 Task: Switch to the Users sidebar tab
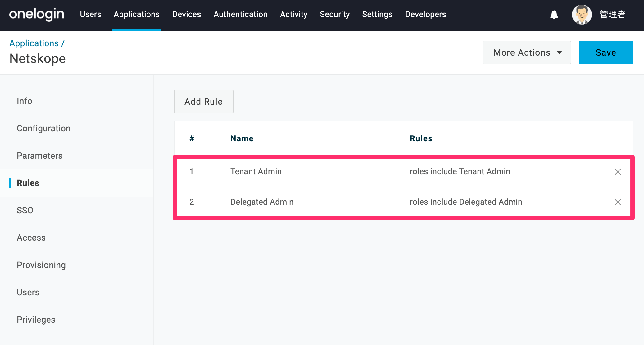point(28,292)
